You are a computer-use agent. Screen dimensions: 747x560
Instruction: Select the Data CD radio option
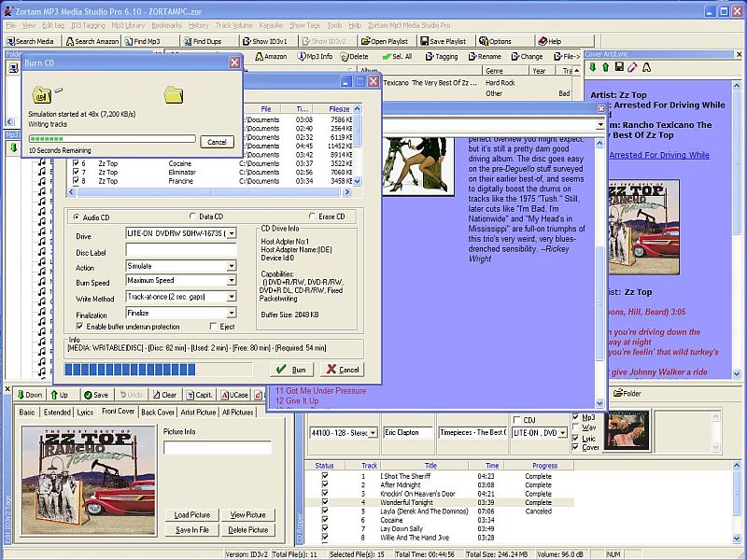[192, 217]
